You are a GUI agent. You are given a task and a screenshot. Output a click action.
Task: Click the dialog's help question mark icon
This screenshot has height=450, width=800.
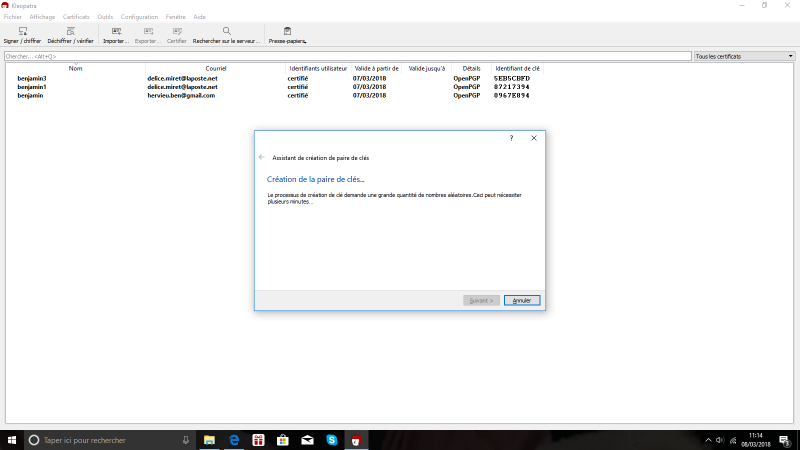(511, 138)
